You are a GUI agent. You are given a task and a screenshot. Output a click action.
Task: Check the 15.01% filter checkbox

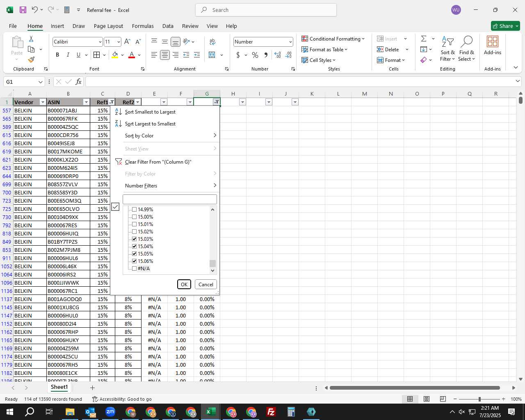click(134, 224)
